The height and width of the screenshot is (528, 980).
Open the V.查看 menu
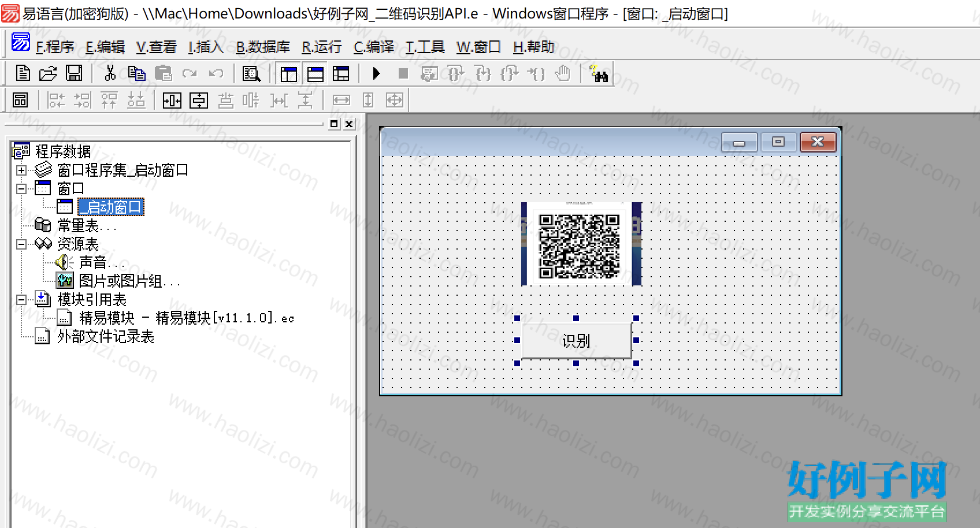pos(156,47)
